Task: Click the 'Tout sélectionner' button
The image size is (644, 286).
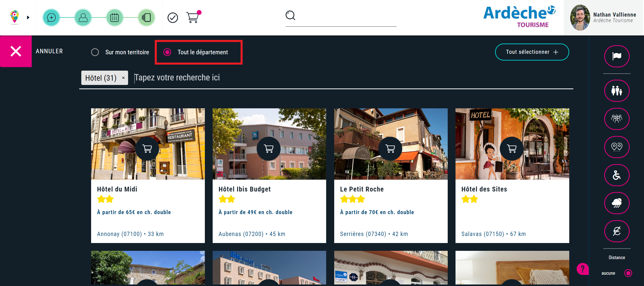Action: (532, 52)
